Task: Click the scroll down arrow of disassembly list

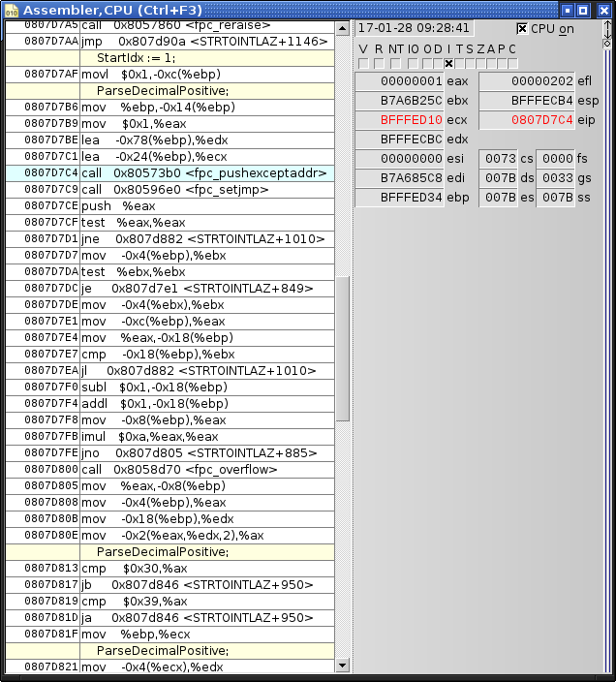Action: tap(342, 666)
